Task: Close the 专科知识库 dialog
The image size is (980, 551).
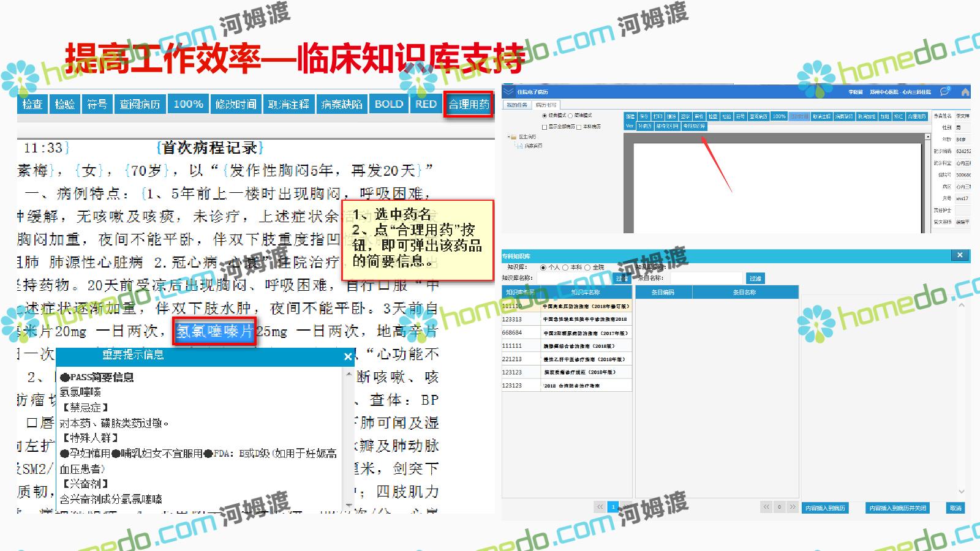Action: click(x=960, y=255)
